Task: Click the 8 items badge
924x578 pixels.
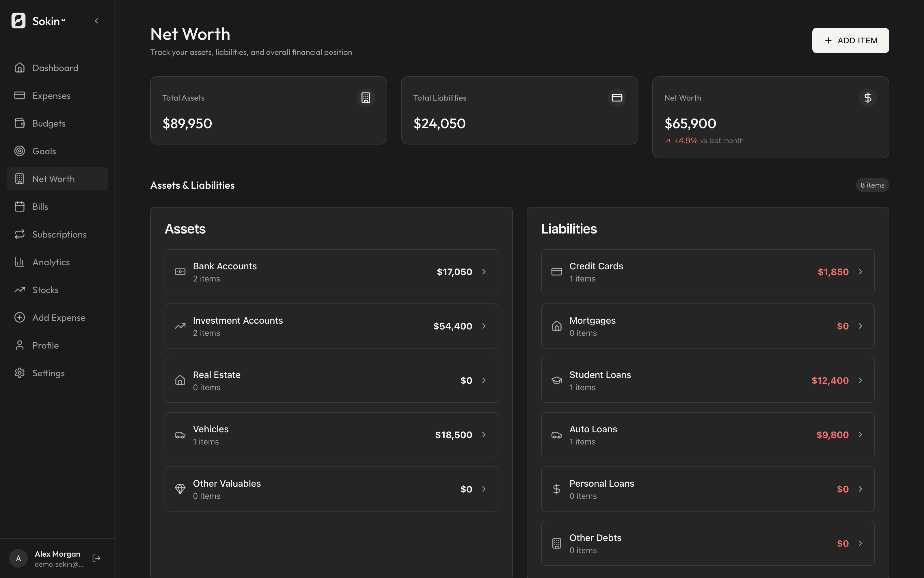Action: (872, 185)
